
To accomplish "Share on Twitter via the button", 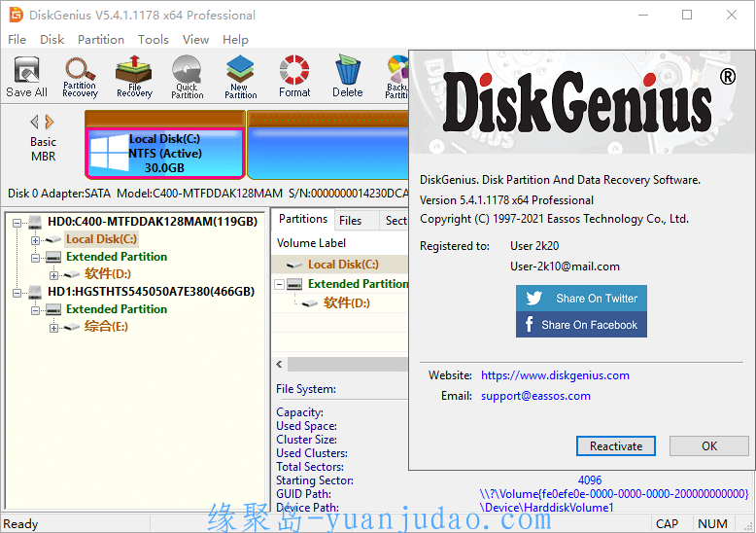I will pos(581,299).
